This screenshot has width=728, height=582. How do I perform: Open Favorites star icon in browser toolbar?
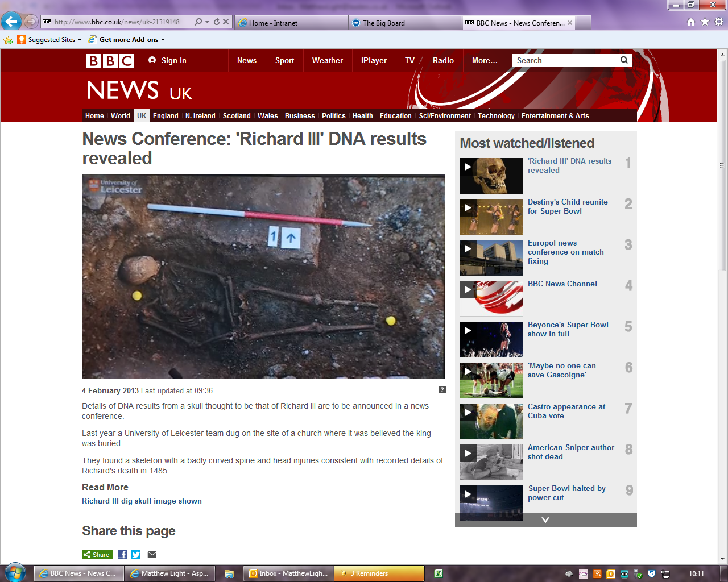pyautogui.click(x=705, y=22)
